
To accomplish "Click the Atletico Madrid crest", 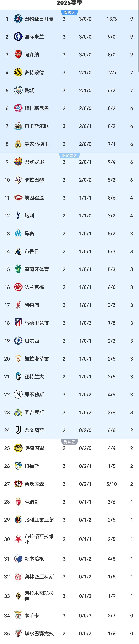I will pos(18,323).
